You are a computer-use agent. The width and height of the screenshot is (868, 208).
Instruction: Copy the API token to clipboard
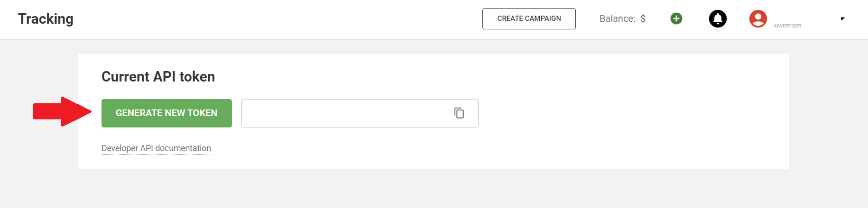[459, 113]
